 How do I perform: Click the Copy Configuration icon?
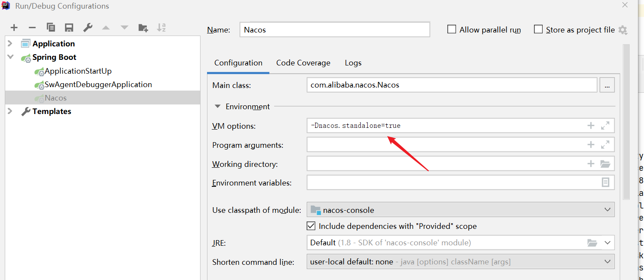coord(51,28)
